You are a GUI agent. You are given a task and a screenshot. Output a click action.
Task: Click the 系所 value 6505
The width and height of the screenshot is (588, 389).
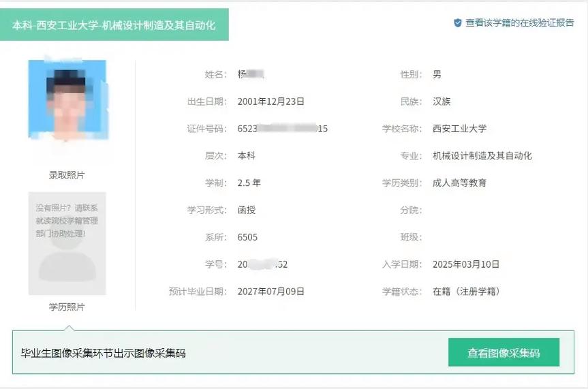(x=247, y=237)
